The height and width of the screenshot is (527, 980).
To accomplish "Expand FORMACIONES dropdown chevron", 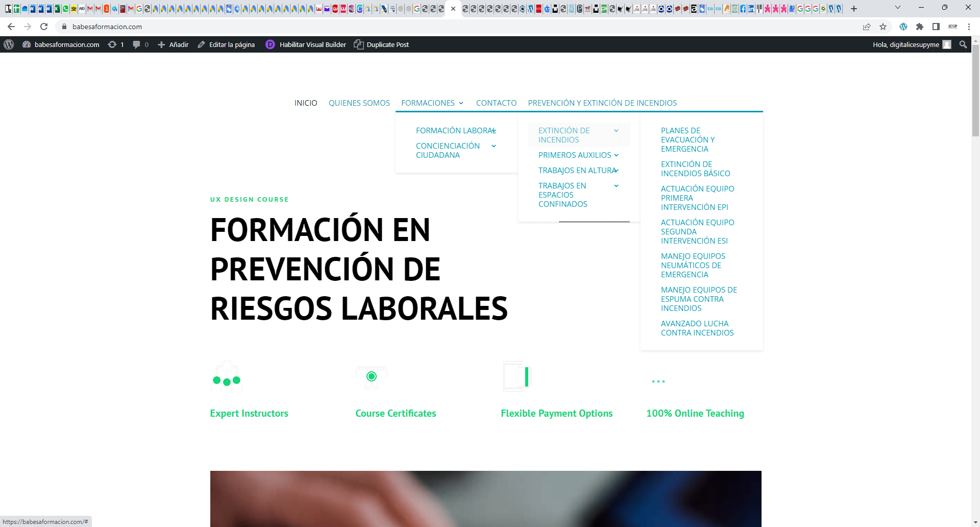I will tap(461, 103).
